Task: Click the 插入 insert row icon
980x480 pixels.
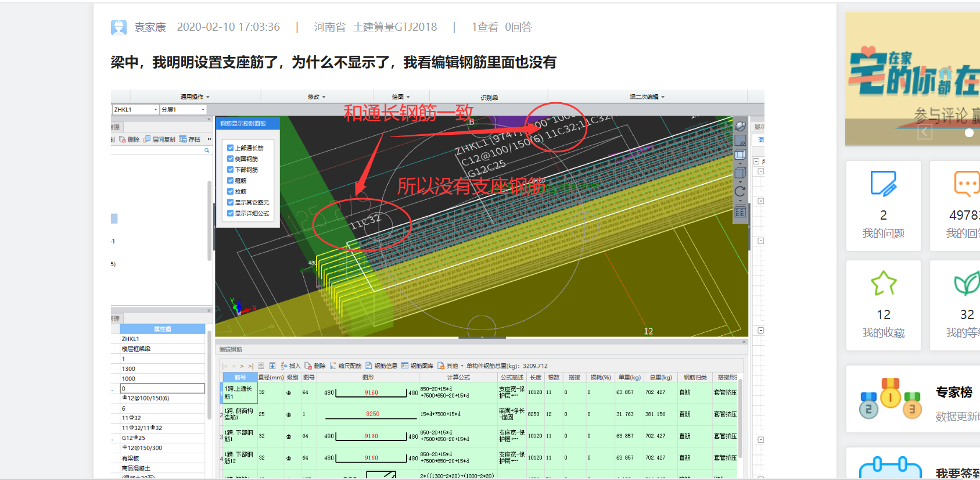Action: (x=284, y=366)
